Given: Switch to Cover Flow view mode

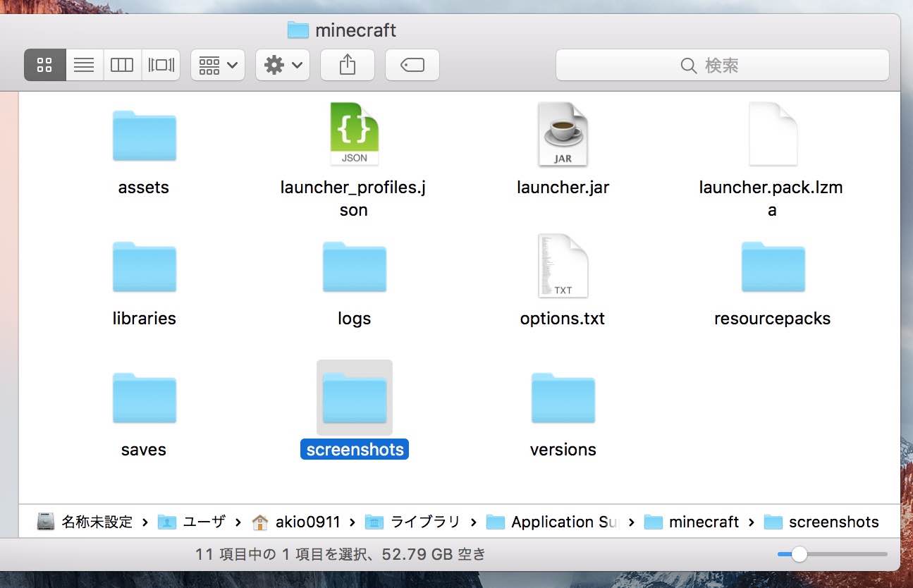Looking at the screenshot, I should 161,65.
